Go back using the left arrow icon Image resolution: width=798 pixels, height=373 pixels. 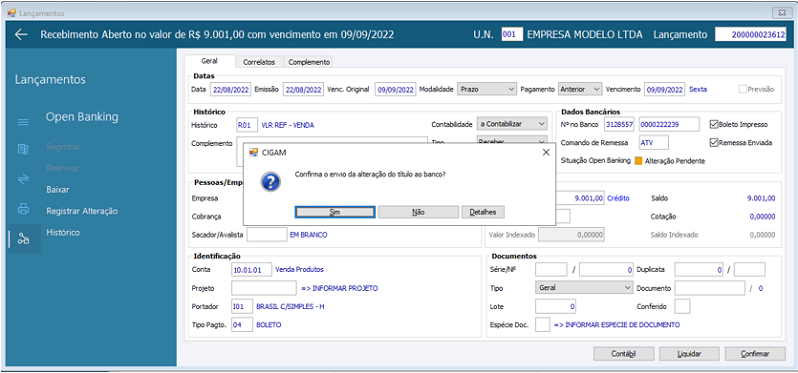tap(21, 35)
